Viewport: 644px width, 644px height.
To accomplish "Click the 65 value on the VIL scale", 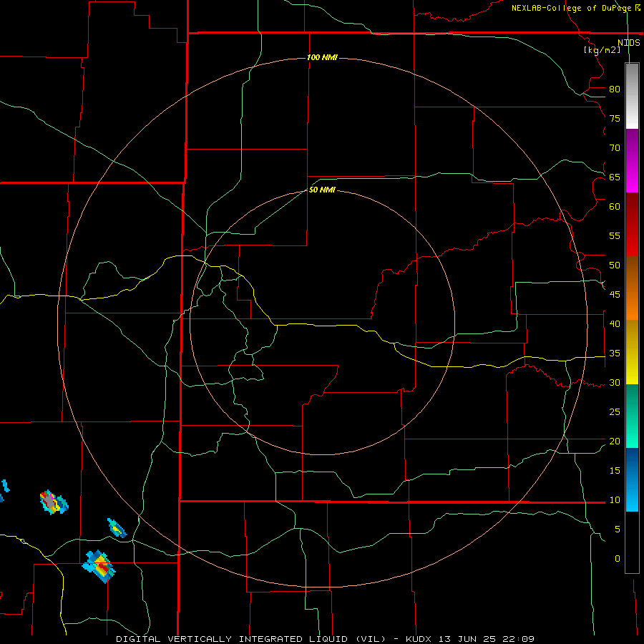I will (x=615, y=177).
